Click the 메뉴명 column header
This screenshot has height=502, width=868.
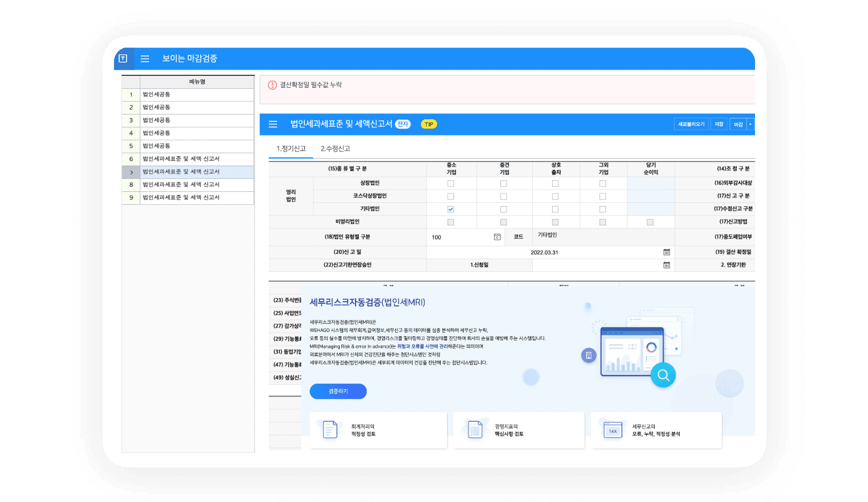click(197, 82)
